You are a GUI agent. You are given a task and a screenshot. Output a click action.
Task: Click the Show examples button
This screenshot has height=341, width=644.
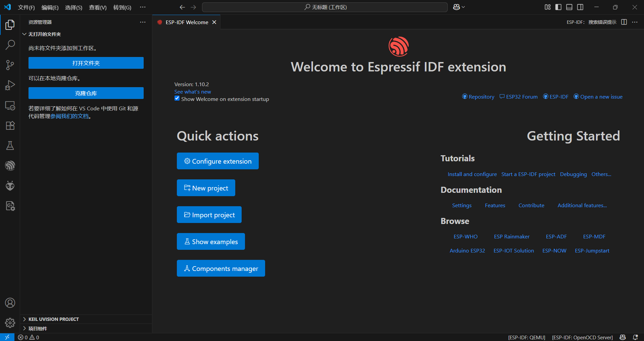click(x=211, y=241)
